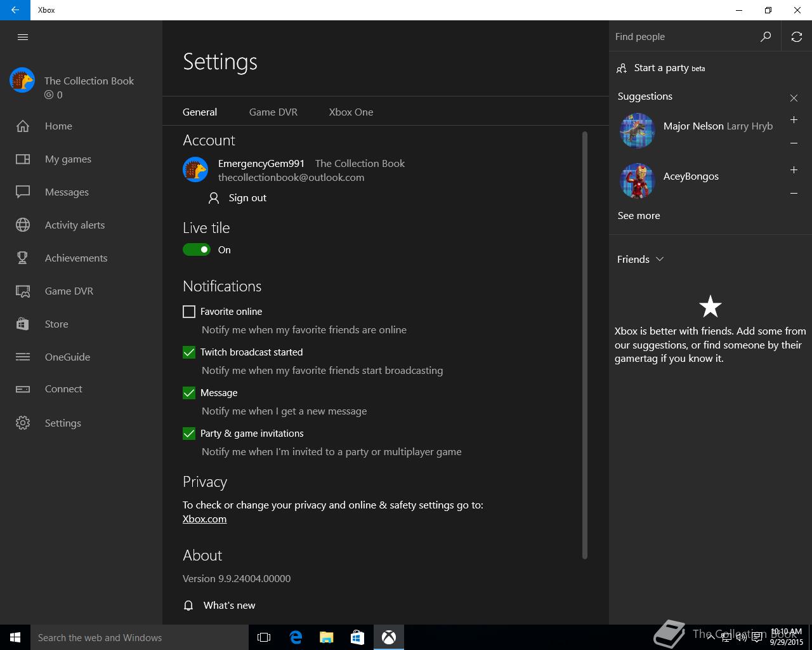Open the Store from sidebar

(56, 324)
